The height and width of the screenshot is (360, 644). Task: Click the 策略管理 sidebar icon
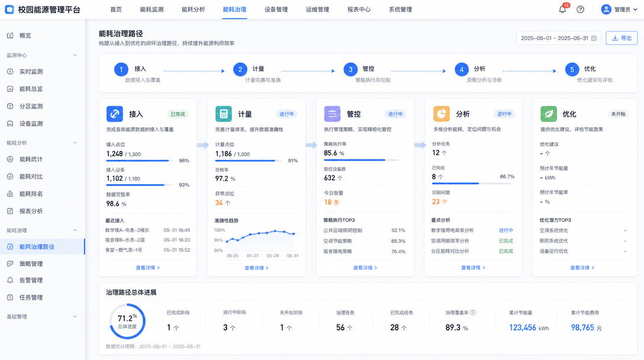coord(10,263)
